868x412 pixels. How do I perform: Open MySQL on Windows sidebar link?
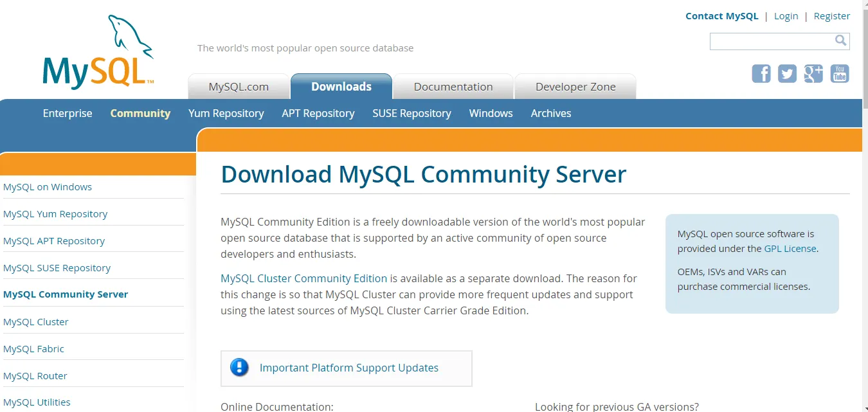pyautogui.click(x=48, y=187)
